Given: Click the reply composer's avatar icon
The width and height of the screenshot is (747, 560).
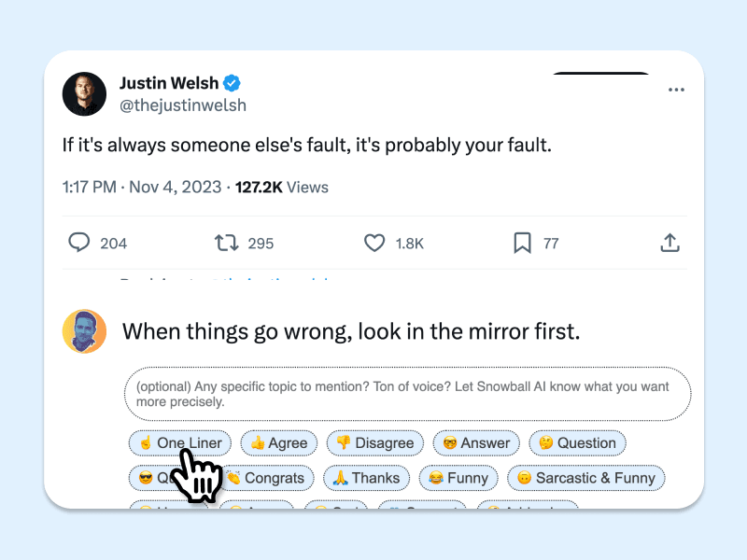Looking at the screenshot, I should click(x=84, y=331).
